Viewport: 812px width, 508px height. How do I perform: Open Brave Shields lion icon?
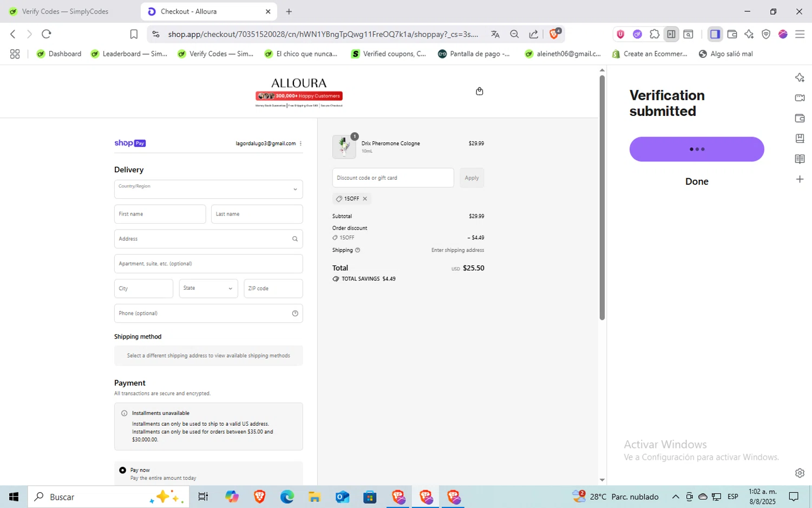(554, 34)
